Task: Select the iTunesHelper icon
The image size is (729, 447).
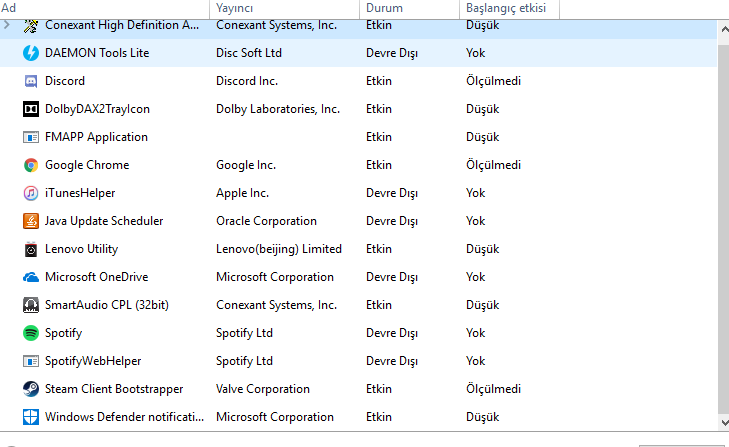Action: [30, 193]
